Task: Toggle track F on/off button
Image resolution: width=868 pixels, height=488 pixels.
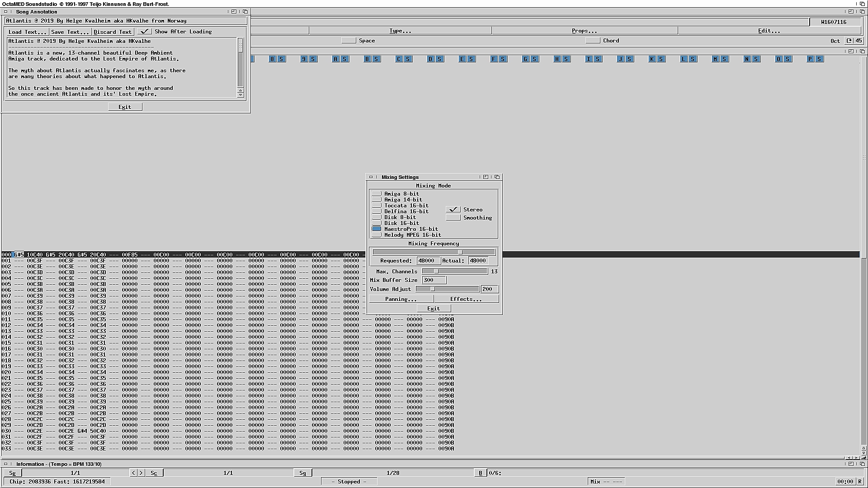Action: 493,59
